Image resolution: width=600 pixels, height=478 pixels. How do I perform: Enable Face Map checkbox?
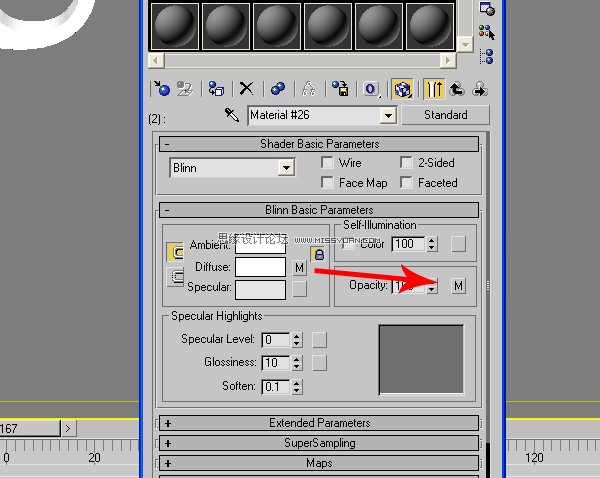[x=327, y=182]
